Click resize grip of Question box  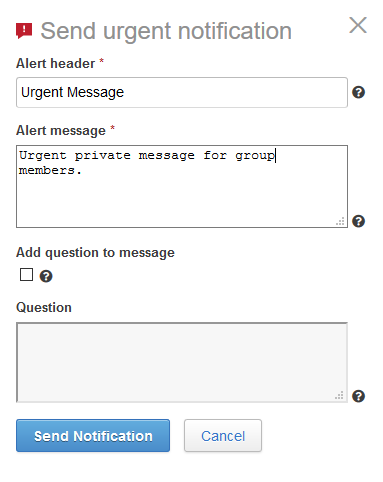(x=339, y=395)
